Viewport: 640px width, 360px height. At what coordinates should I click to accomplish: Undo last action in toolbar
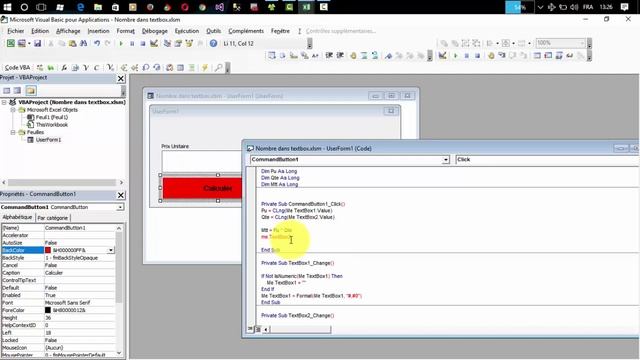click(x=97, y=43)
